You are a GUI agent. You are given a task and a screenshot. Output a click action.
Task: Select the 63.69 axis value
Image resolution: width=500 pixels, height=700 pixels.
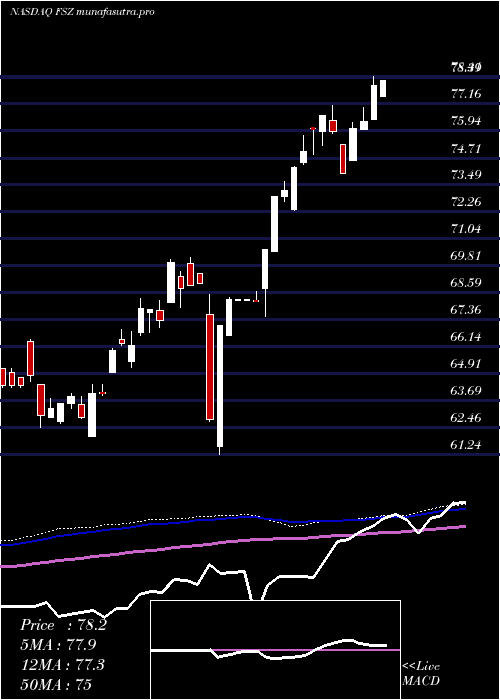pyautogui.click(x=466, y=391)
